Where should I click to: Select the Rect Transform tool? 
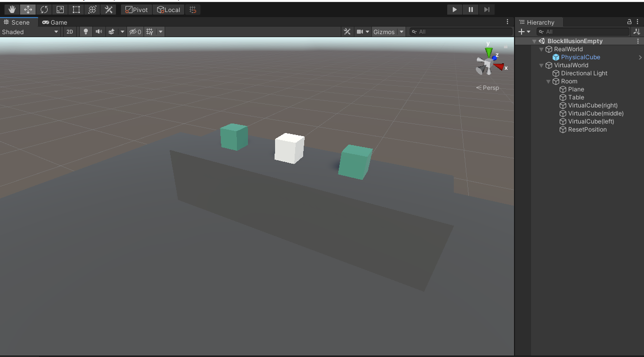click(x=76, y=10)
